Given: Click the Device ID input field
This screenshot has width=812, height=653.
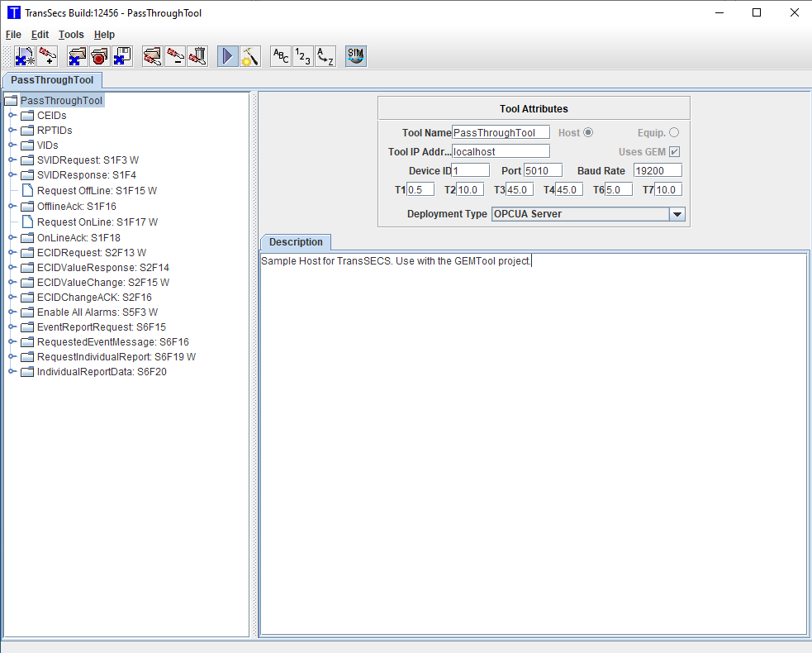Looking at the screenshot, I should coord(471,170).
